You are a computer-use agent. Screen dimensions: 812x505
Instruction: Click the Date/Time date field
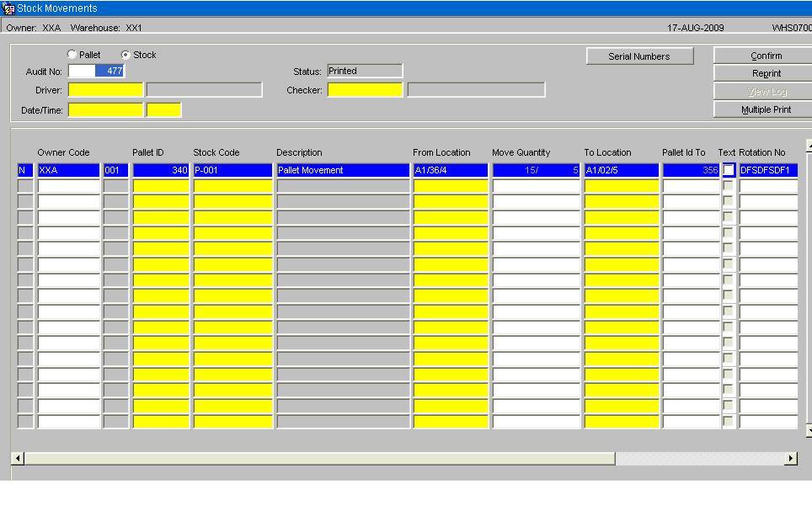coord(105,109)
